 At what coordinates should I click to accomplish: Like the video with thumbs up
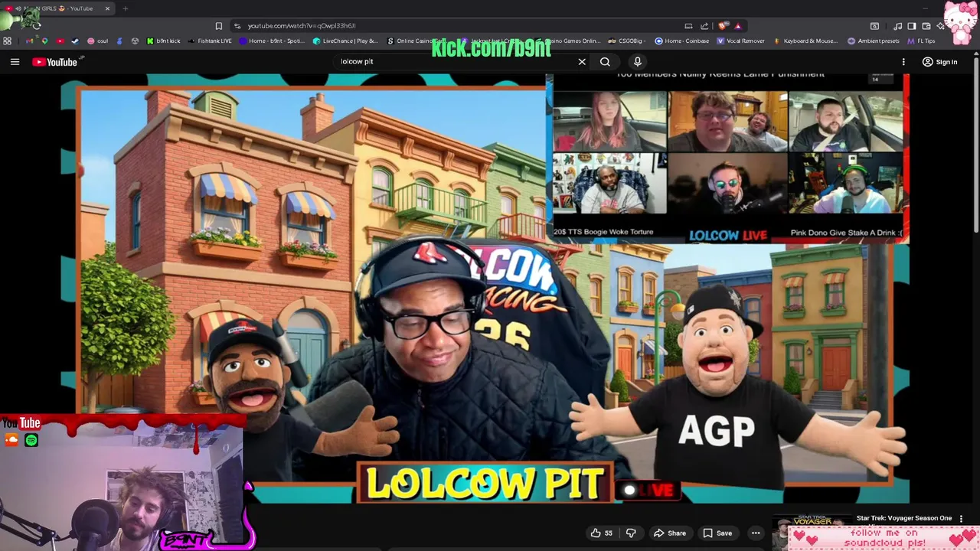pyautogui.click(x=602, y=533)
